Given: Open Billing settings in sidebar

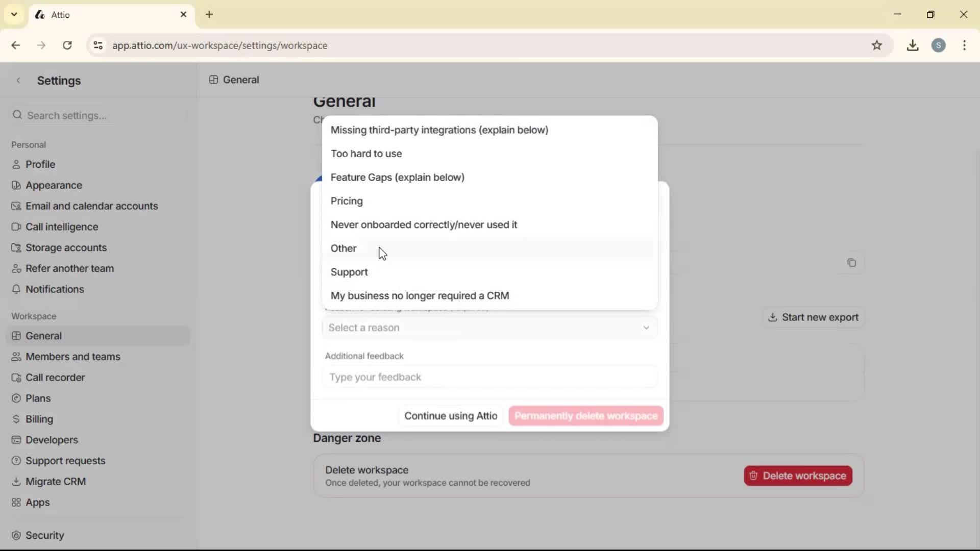Looking at the screenshot, I should (x=38, y=419).
